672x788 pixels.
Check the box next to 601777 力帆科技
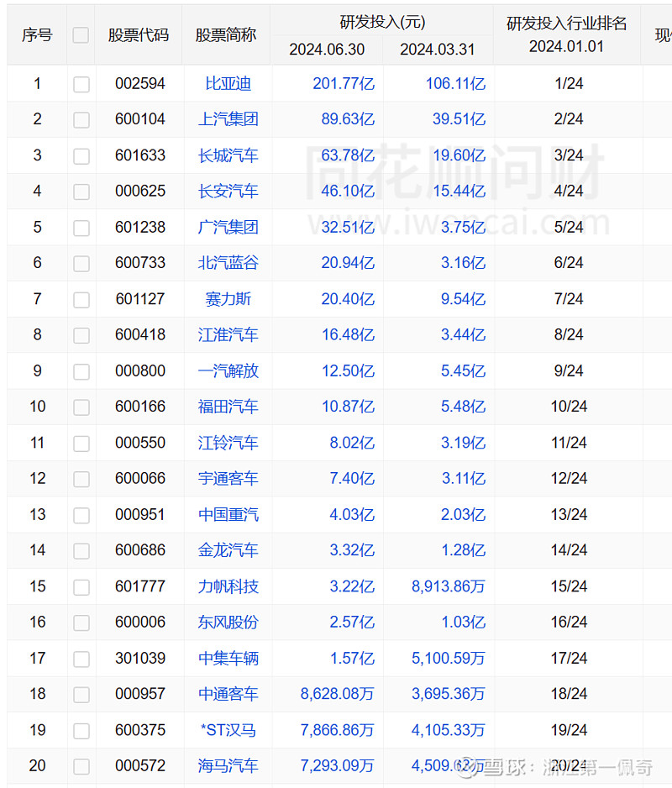[x=81, y=587]
